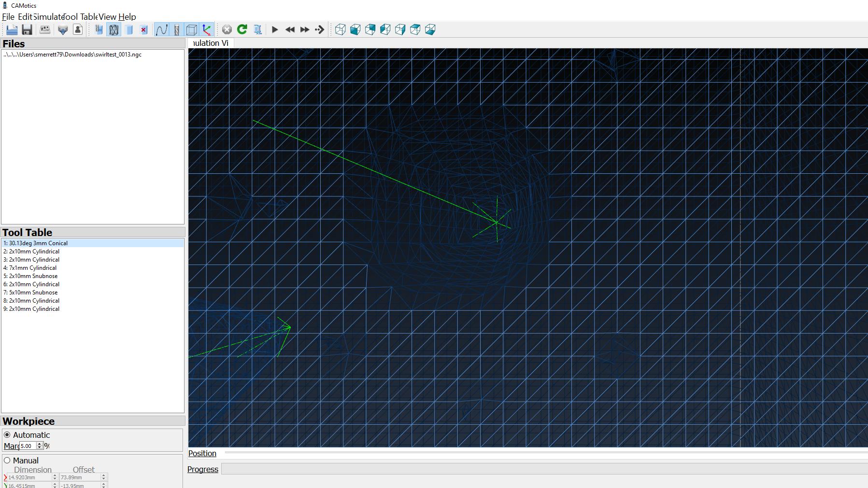Open the File menu
Screen dimensions: 868x488
pos(8,17)
